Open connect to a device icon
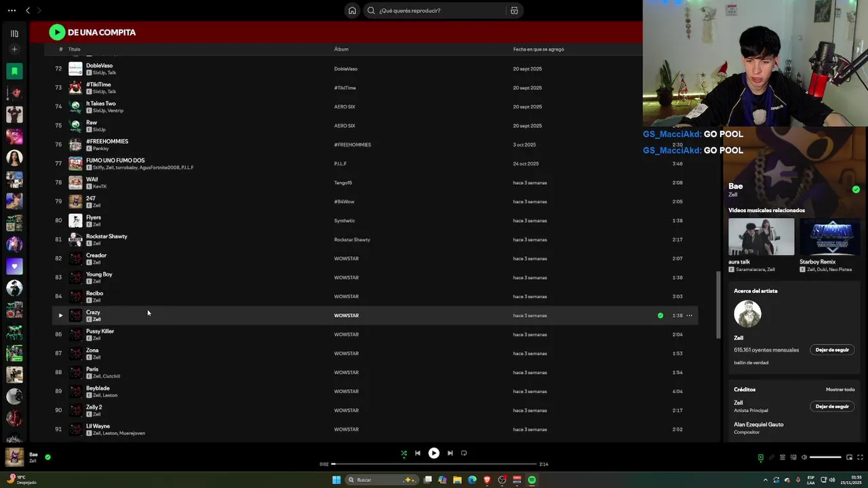 tap(793, 457)
